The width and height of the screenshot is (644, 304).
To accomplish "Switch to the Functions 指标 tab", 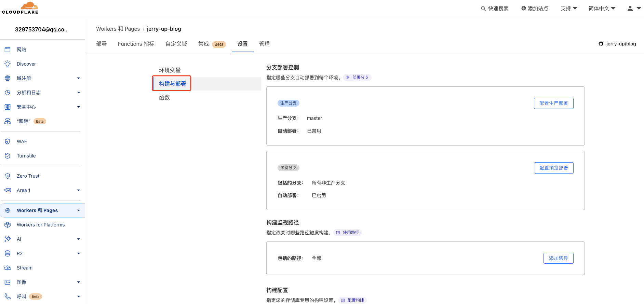I will coord(136,44).
